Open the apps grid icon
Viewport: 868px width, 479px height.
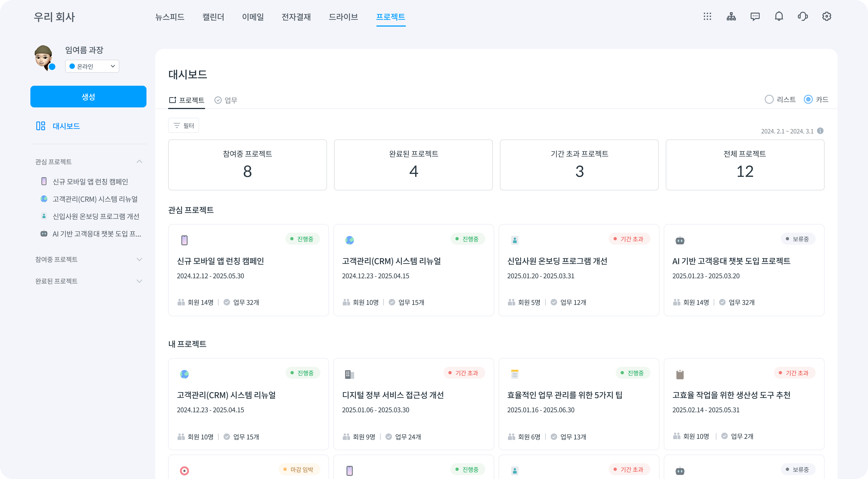707,17
